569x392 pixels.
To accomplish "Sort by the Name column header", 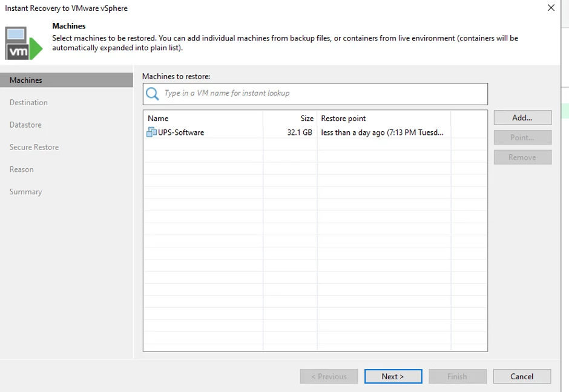I will [x=203, y=119].
